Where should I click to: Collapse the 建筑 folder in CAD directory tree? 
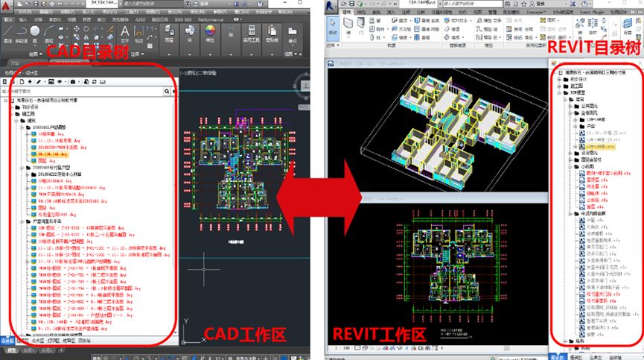[x=17, y=121]
